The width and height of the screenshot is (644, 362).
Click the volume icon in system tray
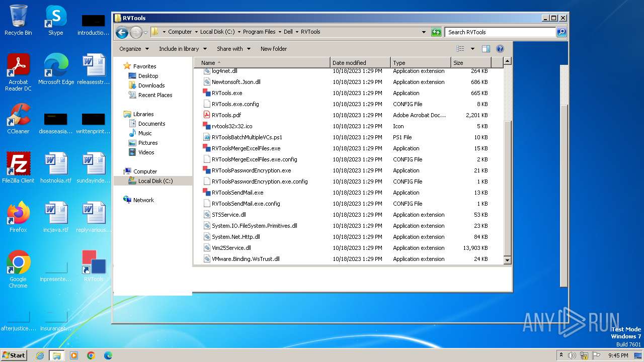pyautogui.click(x=572, y=355)
